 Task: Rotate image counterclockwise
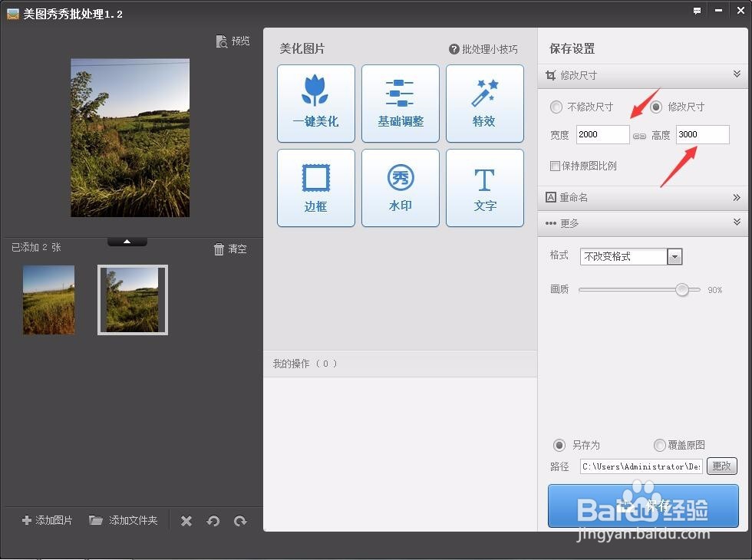pos(213,521)
